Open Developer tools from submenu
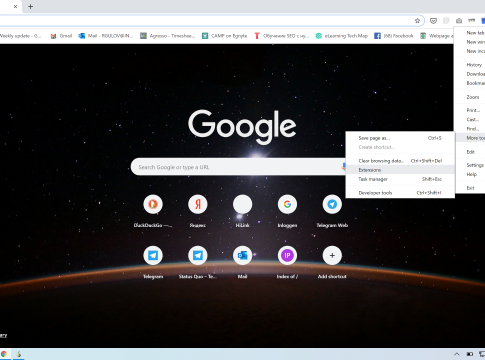Viewport: 485px width, 360px height. [400, 193]
